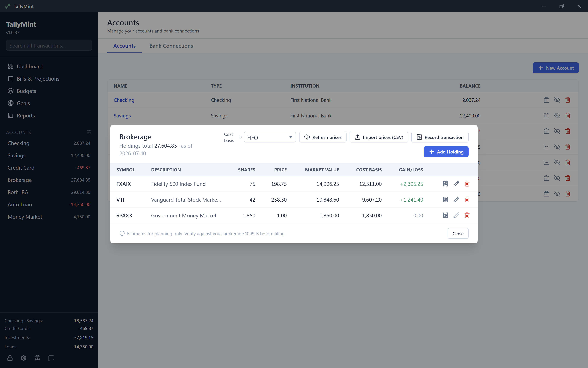Select Money Market in sidebar accounts list

coord(49,217)
